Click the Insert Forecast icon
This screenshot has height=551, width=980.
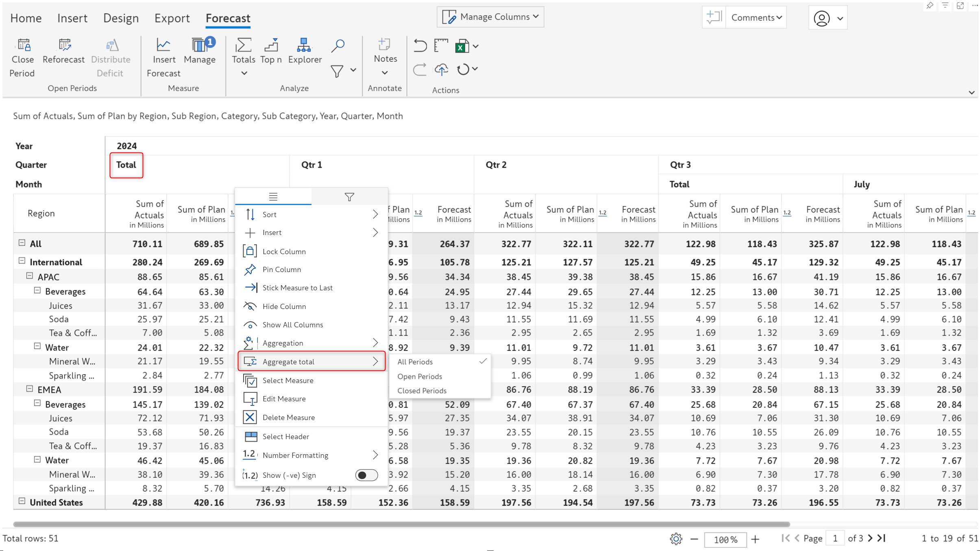point(163,45)
